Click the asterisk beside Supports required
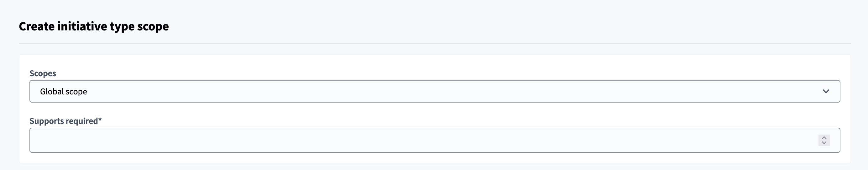 pos(100,120)
